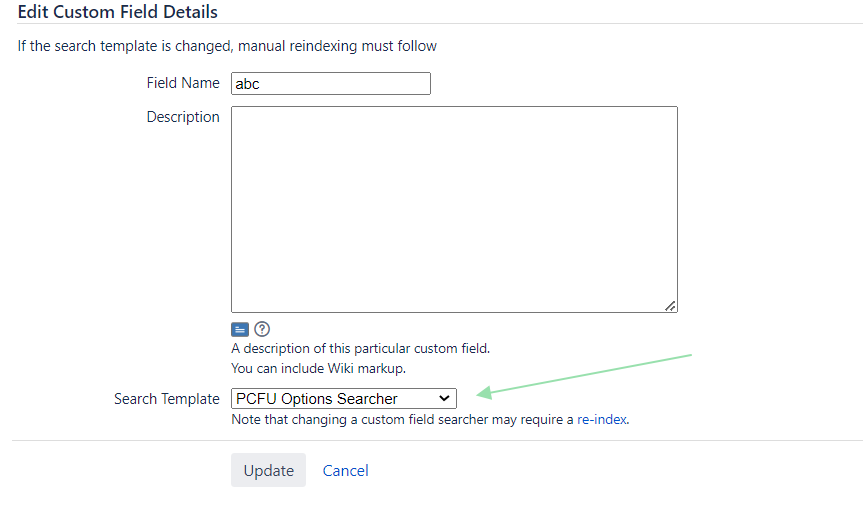Viewport: 863px width, 526px height.
Task: Click the 'abc' text in Field Name
Action: coord(247,84)
